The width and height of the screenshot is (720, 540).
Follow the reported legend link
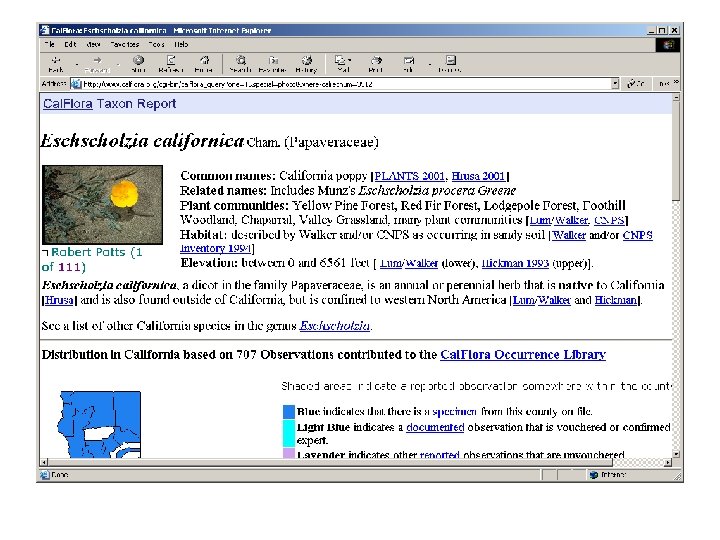(x=439, y=455)
